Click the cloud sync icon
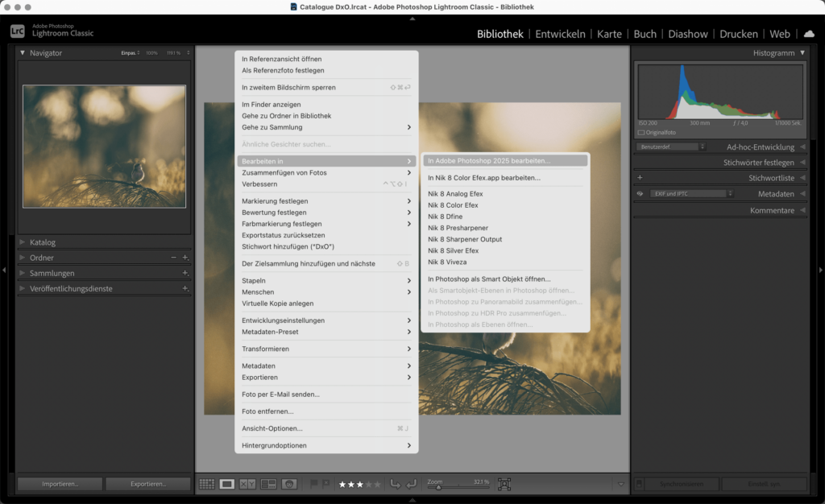The width and height of the screenshot is (825, 504). tap(809, 34)
